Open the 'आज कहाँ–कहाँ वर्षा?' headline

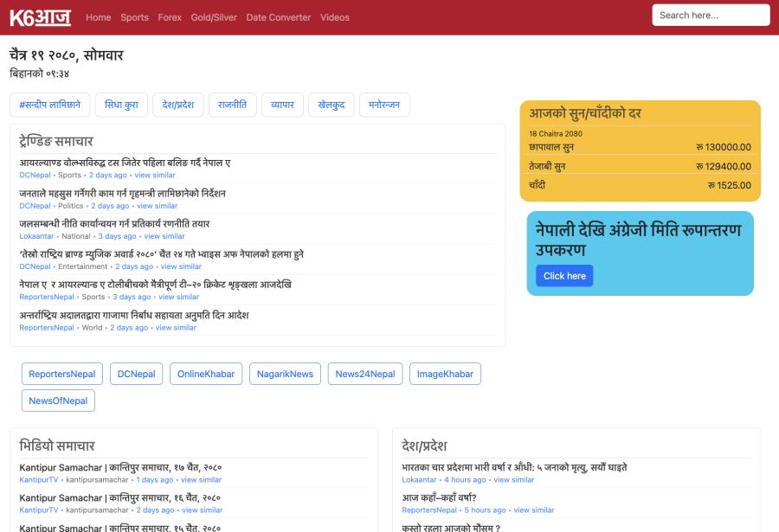439,497
